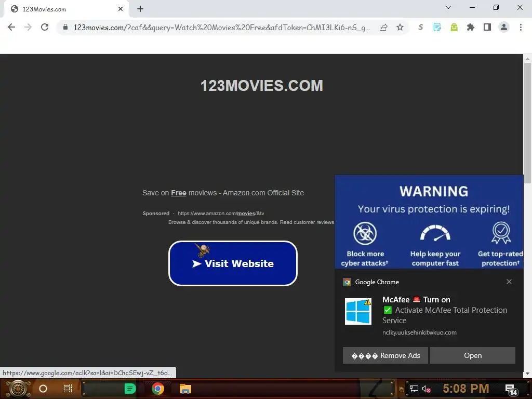Screen dimensions: 532x399
Task: Click the network tray icon
Action: click(x=414, y=389)
